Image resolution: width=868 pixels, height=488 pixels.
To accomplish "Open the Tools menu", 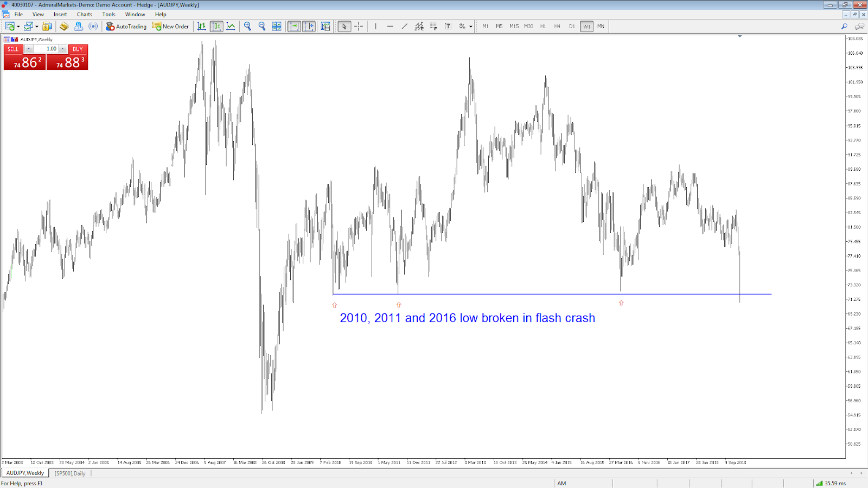I will pyautogui.click(x=108, y=14).
